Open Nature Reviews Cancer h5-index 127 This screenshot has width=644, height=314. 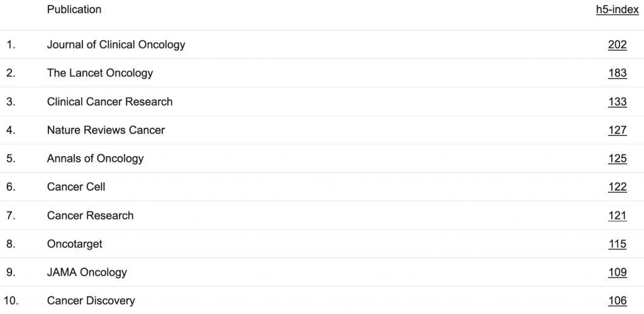click(617, 130)
